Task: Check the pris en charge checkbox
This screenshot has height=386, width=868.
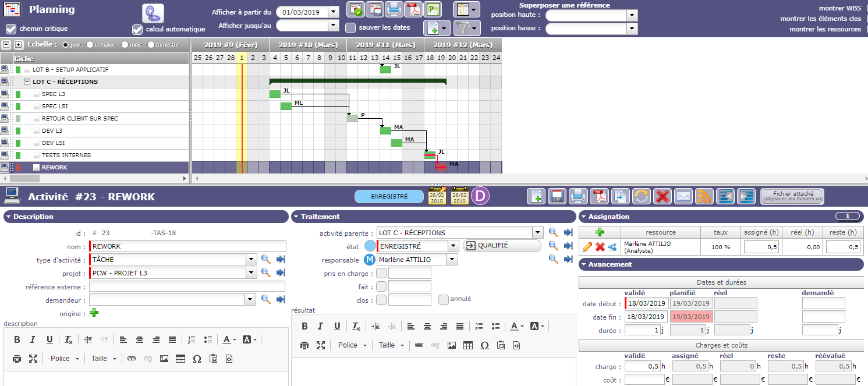Action: [381, 273]
